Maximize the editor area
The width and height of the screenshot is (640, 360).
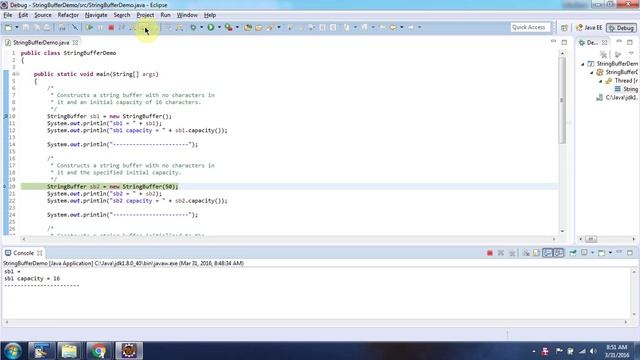point(564,42)
